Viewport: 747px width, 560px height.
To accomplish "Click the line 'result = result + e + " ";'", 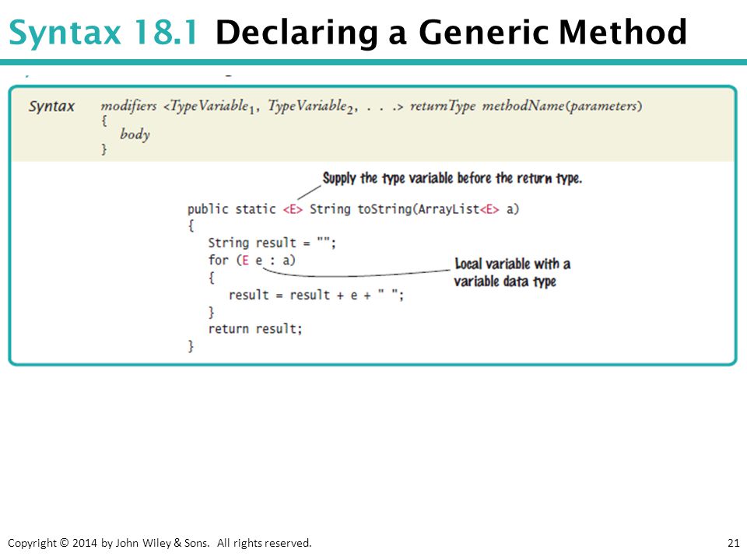I will pos(317,295).
